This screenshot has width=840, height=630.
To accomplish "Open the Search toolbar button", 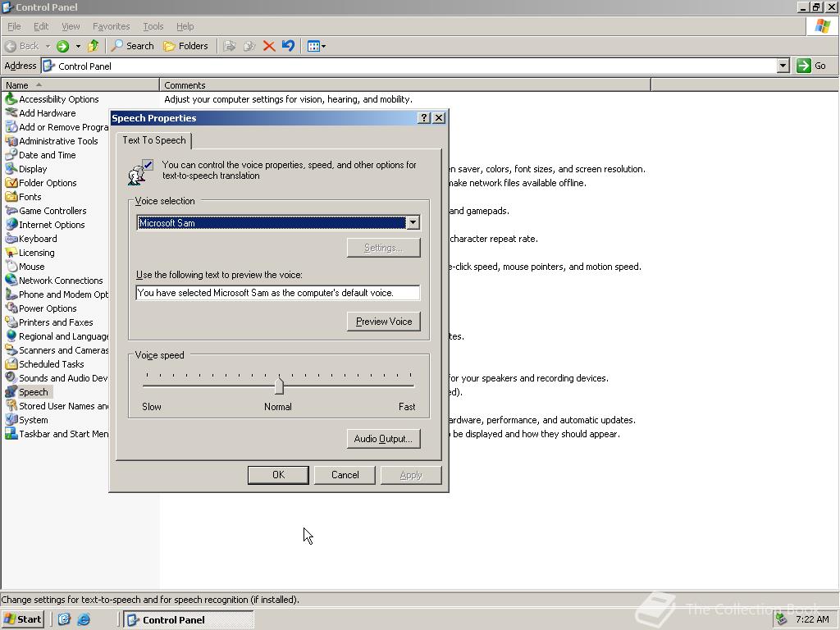I will [x=132, y=46].
